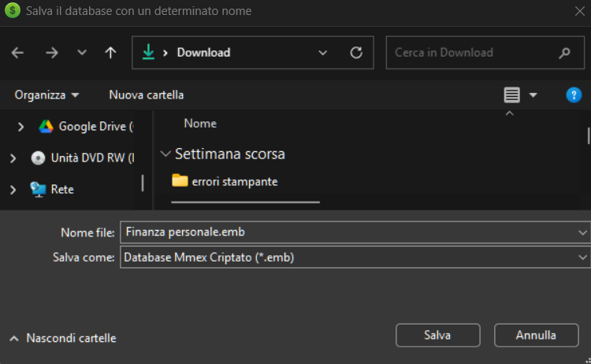The width and height of the screenshot is (591, 364).
Task: Click the Rete network icon
Action: (x=38, y=189)
